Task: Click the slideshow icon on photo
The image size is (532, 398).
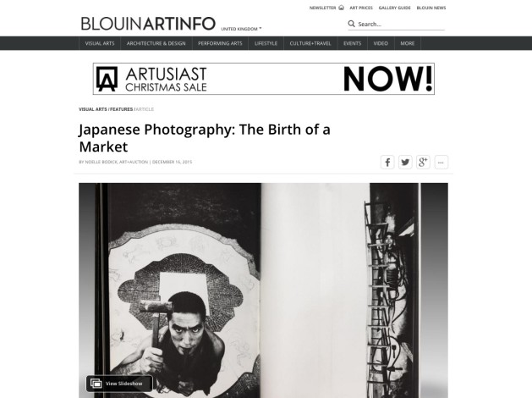Action: click(96, 384)
